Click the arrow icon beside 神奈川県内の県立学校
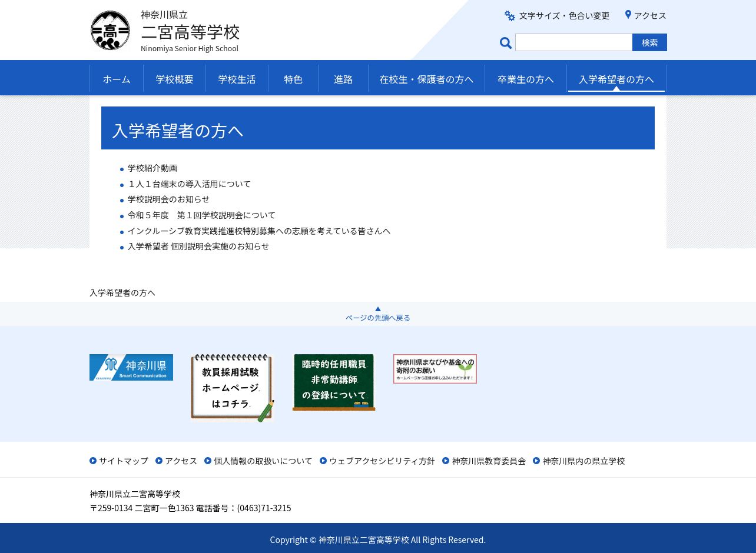The height and width of the screenshot is (553, 756). 536,461
